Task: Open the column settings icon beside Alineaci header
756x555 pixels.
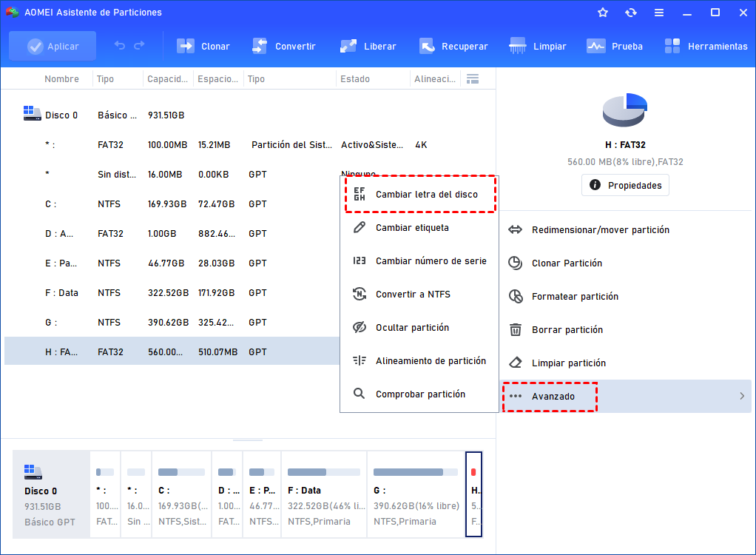Action: coord(472,78)
